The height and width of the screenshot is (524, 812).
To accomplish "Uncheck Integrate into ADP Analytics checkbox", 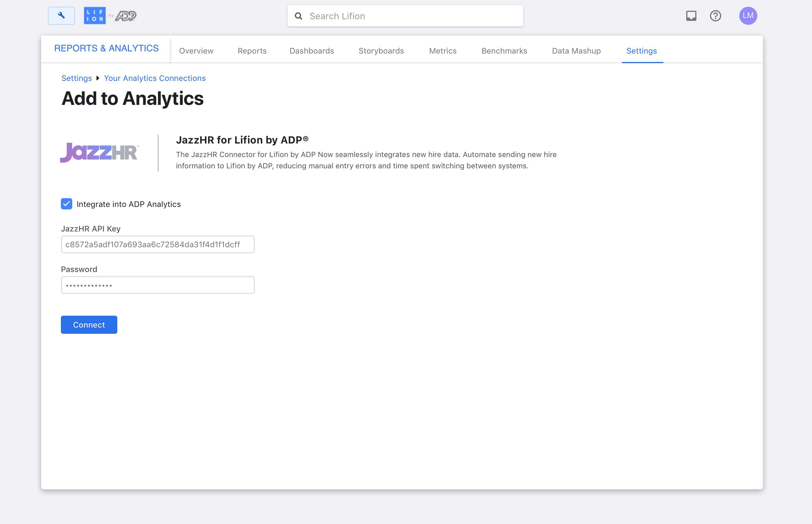I will (66, 204).
